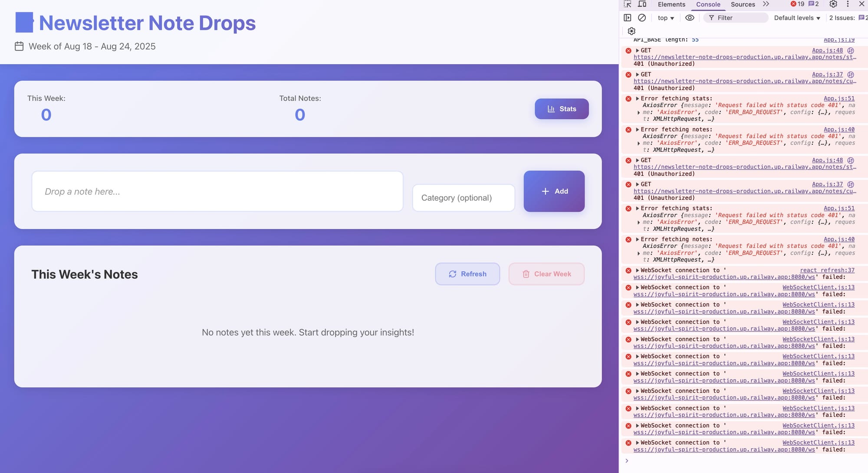Expand the 'Error fetching stats' first entry
The image size is (868, 473).
[638, 99]
